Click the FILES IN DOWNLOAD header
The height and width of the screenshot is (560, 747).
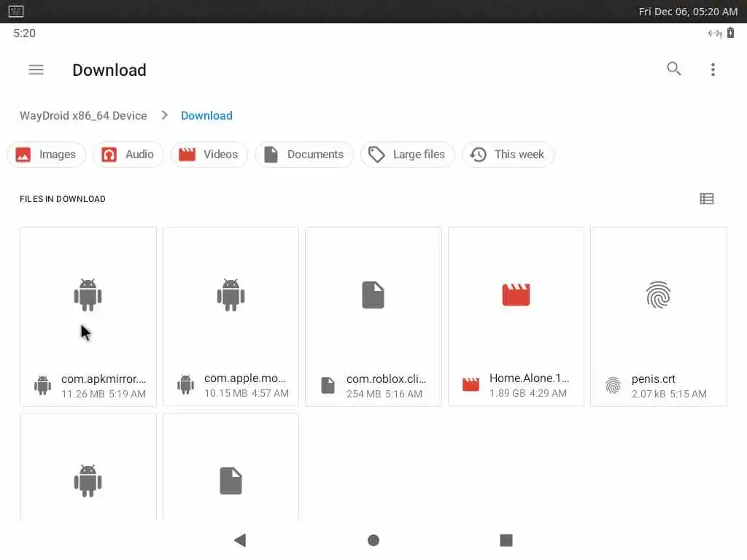tap(63, 199)
